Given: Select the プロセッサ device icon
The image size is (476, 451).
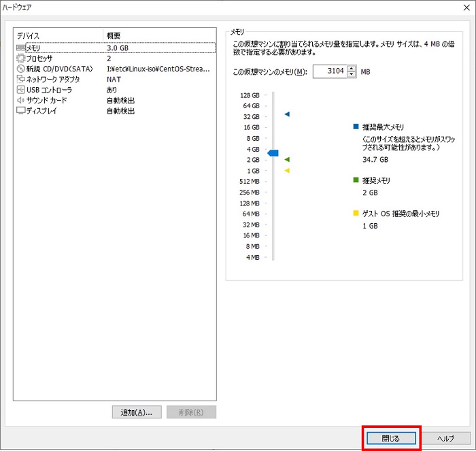Looking at the screenshot, I should click(x=20, y=59).
